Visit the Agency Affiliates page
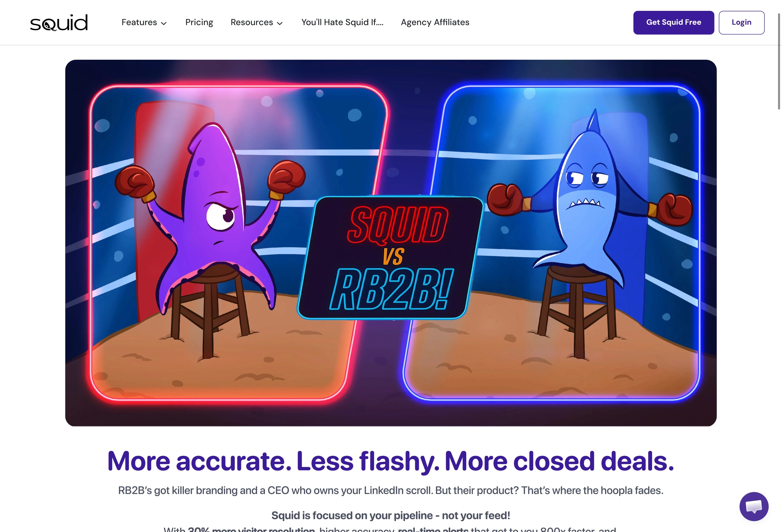The height and width of the screenshot is (532, 782). point(435,22)
